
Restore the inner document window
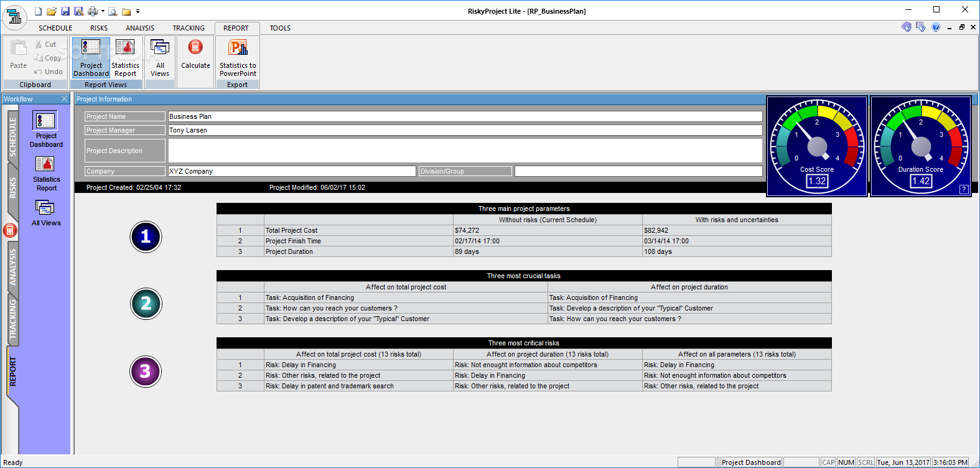click(x=962, y=27)
